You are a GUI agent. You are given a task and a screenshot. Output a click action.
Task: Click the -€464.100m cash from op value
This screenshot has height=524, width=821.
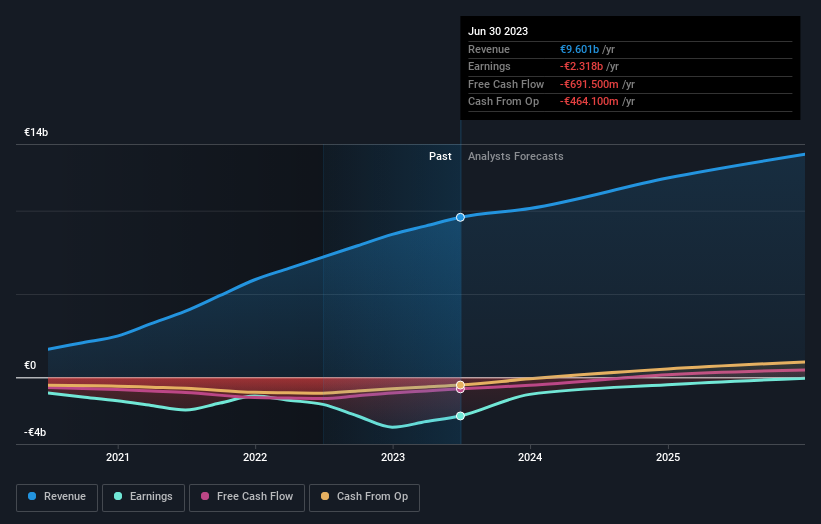(x=589, y=102)
